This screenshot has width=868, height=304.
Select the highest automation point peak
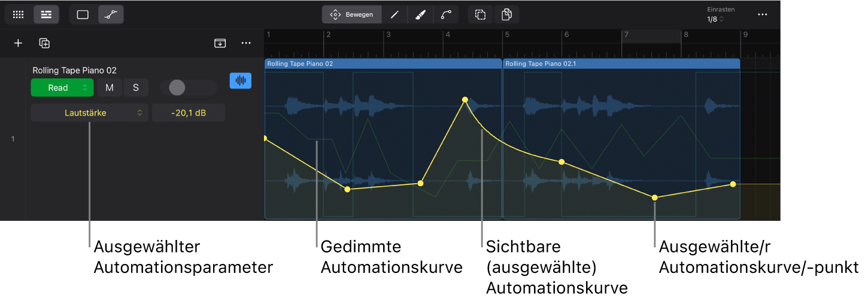coord(465,100)
